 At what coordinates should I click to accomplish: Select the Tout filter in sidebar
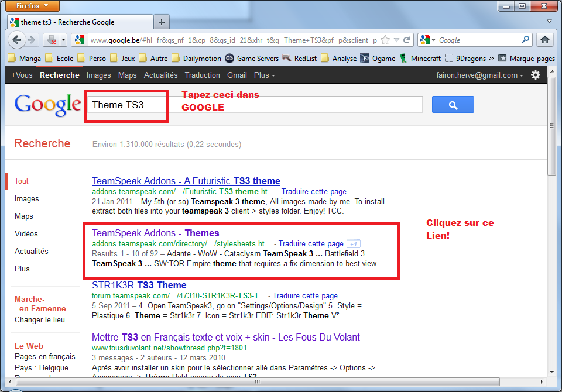[x=21, y=181]
